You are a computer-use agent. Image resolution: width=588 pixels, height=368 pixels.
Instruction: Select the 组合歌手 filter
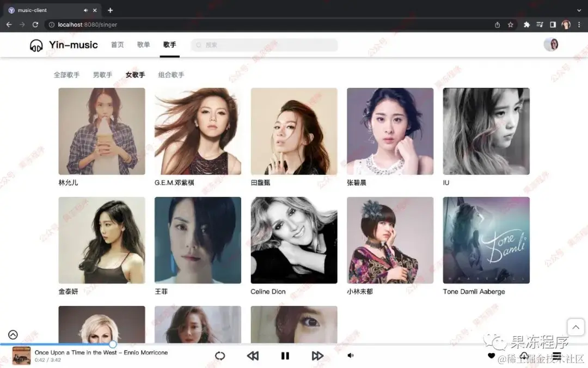(172, 75)
